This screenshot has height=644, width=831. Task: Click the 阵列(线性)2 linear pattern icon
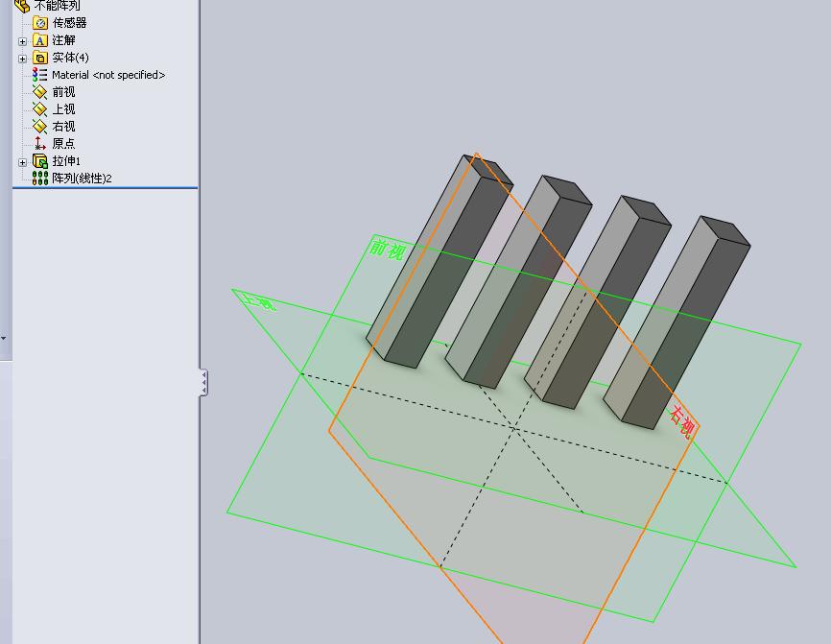(x=39, y=179)
